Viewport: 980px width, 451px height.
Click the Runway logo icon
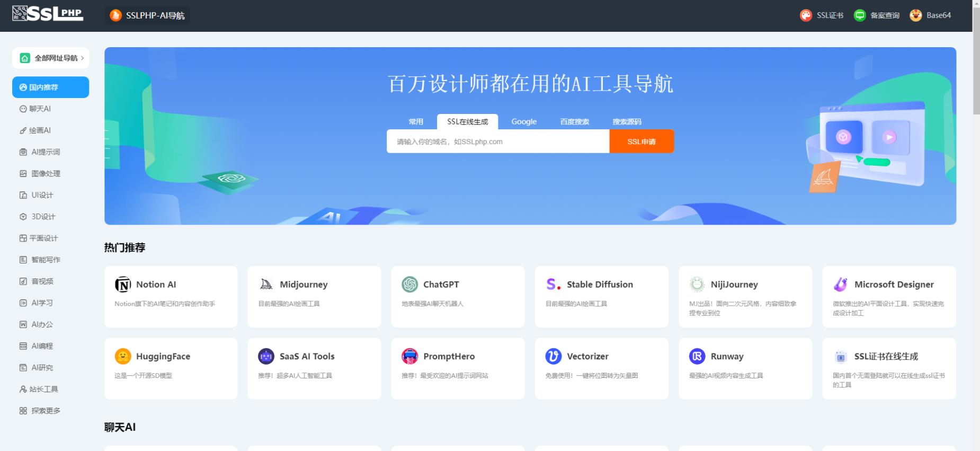[x=697, y=356]
